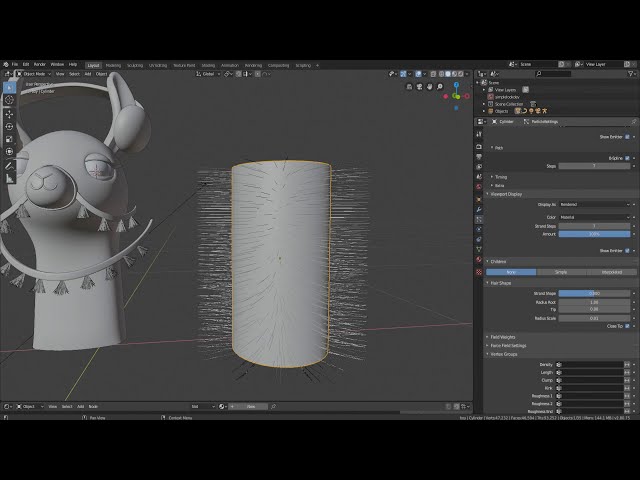Open the Modifiers wrench properties tab
Screen dimensions: 640x480
pos(479,209)
